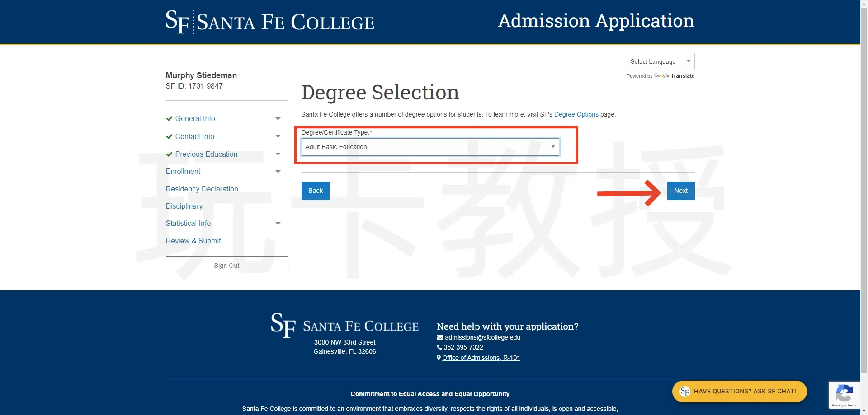Open the Degree Options link
This screenshot has height=415, width=868.
[576, 115]
